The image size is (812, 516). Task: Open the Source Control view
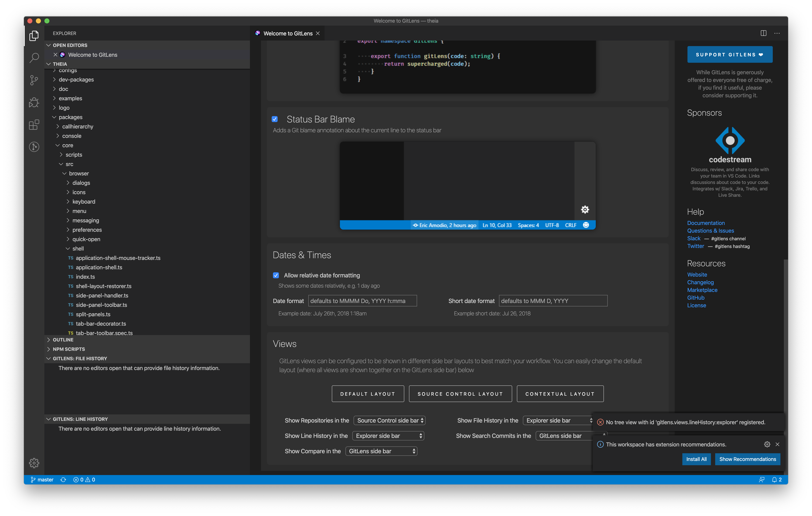tap(34, 80)
